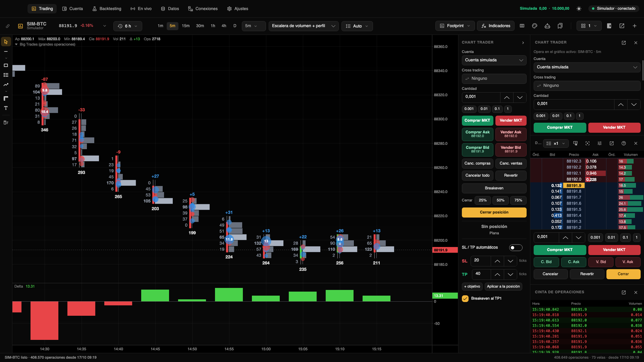Viewport: 644px width, 362px height.
Task: Expand the DOM x1 grouping dropdown
Action: coord(555,143)
